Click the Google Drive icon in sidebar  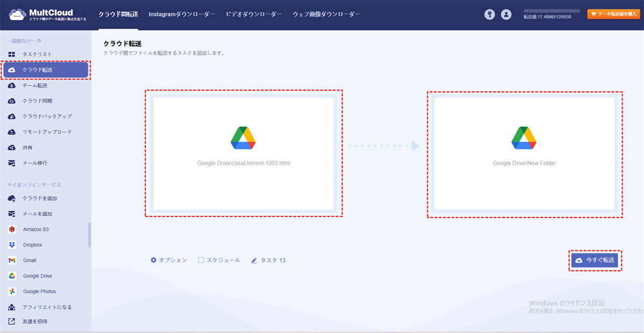12,276
